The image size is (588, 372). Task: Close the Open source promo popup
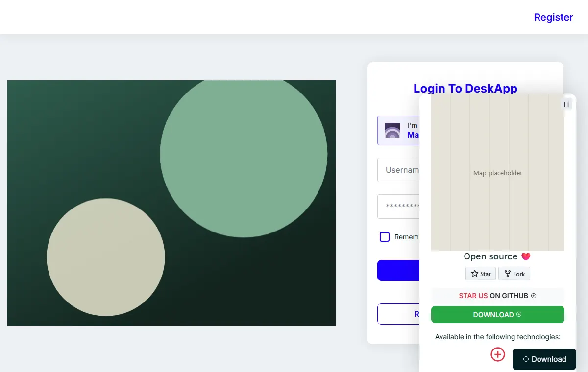tap(566, 104)
